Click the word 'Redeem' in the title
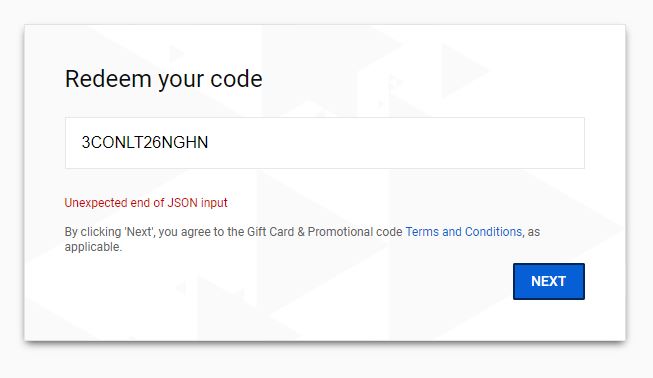 pyautogui.click(x=108, y=79)
